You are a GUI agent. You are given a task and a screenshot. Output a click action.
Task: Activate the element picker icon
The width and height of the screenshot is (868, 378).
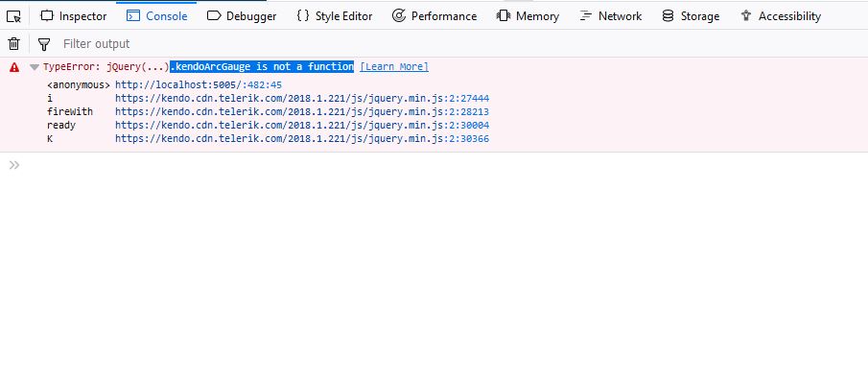coord(13,16)
